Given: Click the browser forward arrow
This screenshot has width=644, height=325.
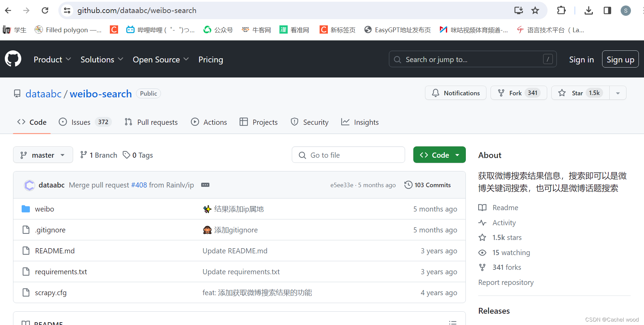Looking at the screenshot, I should (x=26, y=11).
